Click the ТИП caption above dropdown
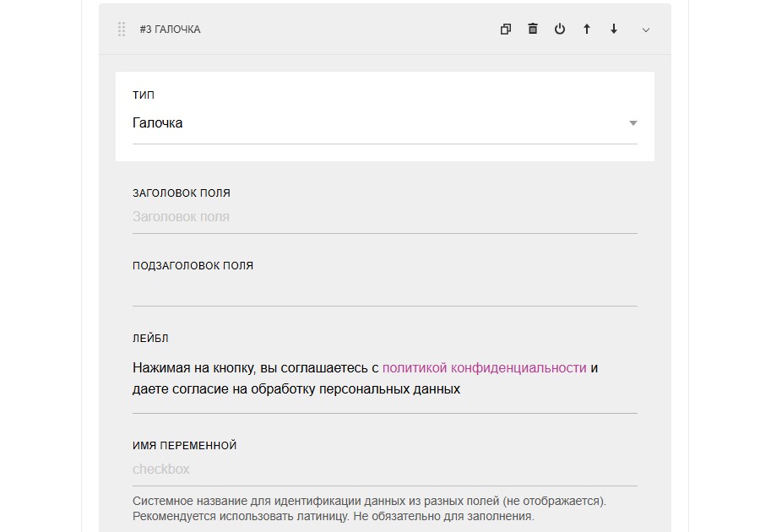771x532 pixels. 144,96
